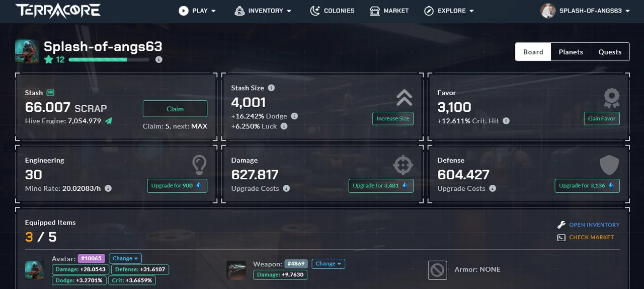This screenshot has width=644, height=289.
Task: Click CHECK MARKET link
Action: coord(591,237)
